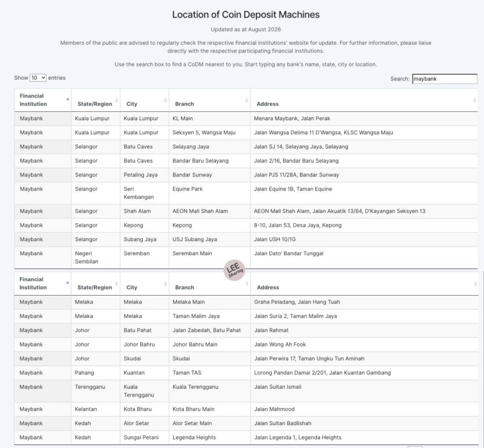Select 'USJ Subang Jaya' branch cell
The height and width of the screenshot is (448, 484).
tap(209, 239)
